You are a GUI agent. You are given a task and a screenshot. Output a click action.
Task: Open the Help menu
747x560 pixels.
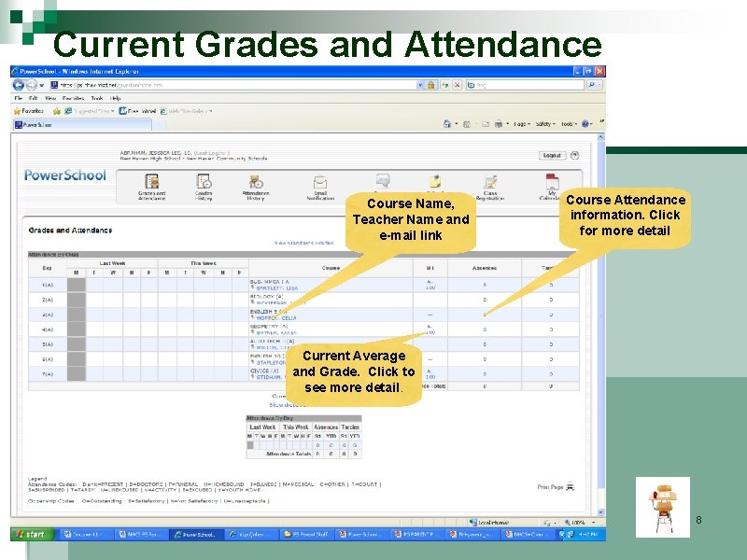click(115, 98)
